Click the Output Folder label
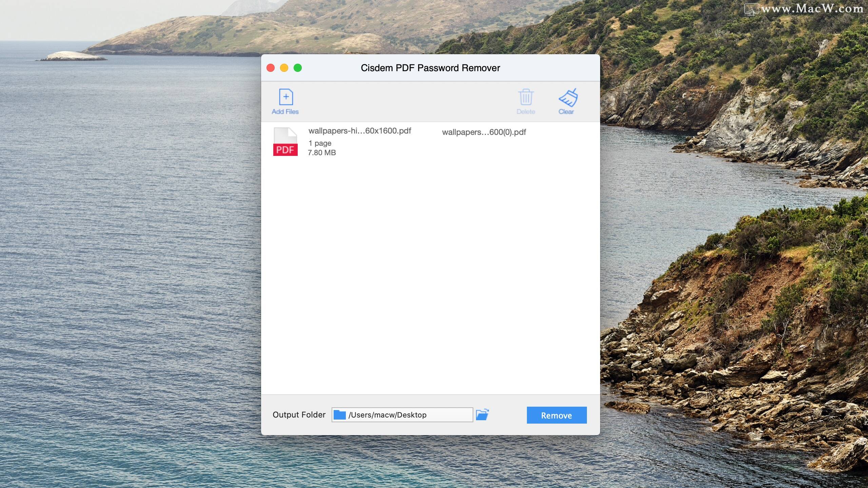 (299, 415)
